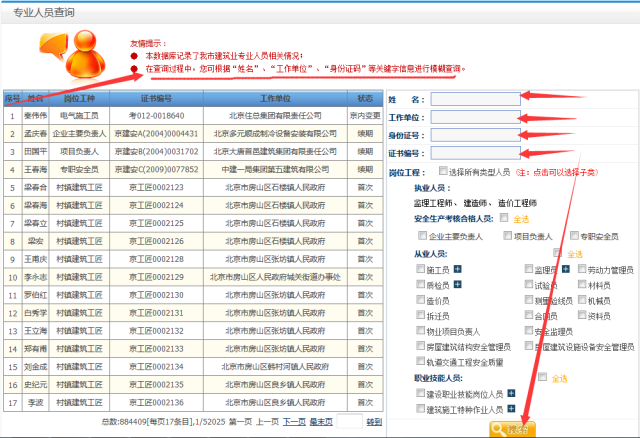The width and height of the screenshot is (640, 438).
Task: Click into 证书编号 text field
Action: [476, 153]
